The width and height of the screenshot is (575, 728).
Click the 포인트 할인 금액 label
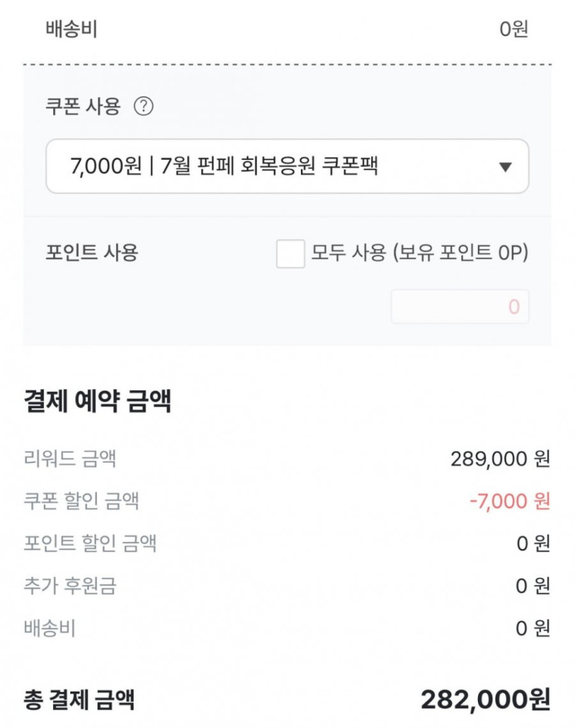click(x=90, y=543)
